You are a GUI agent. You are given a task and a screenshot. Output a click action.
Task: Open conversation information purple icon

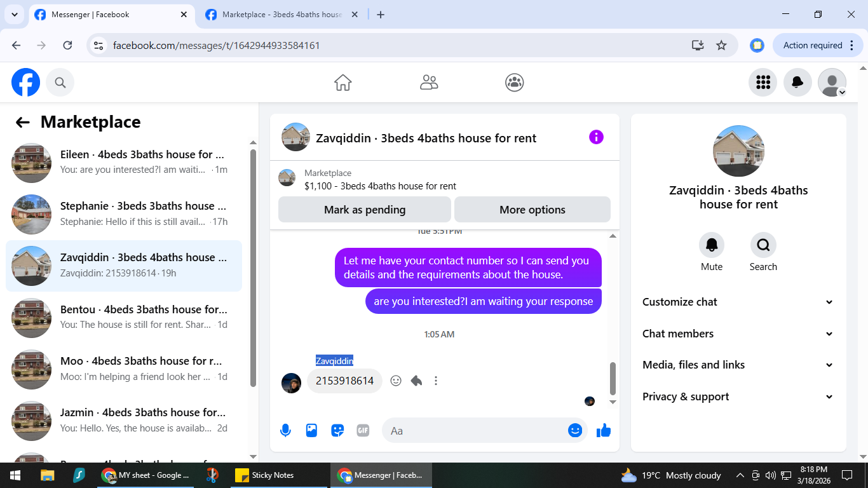point(596,137)
